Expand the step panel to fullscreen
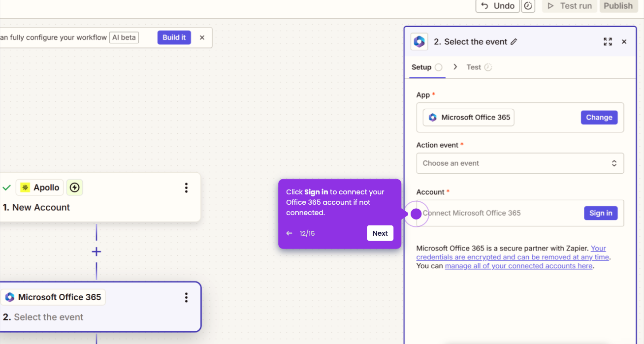The image size is (644, 344). [x=608, y=42]
